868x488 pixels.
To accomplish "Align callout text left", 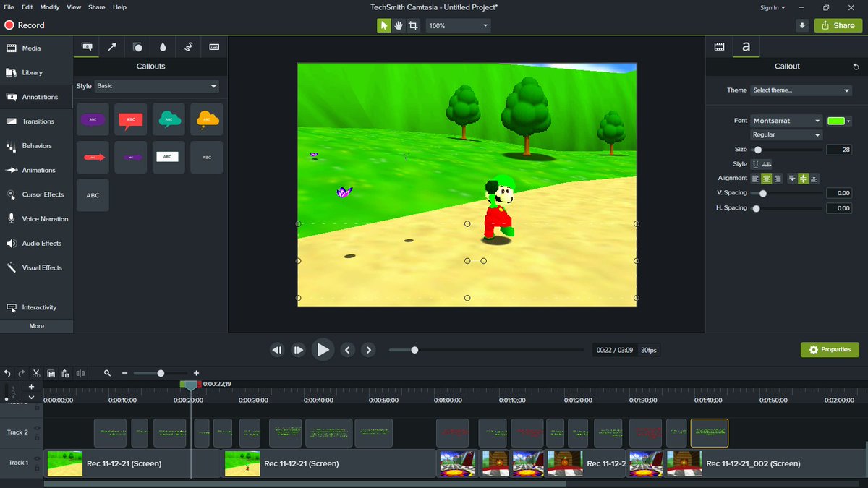I will tap(756, 179).
